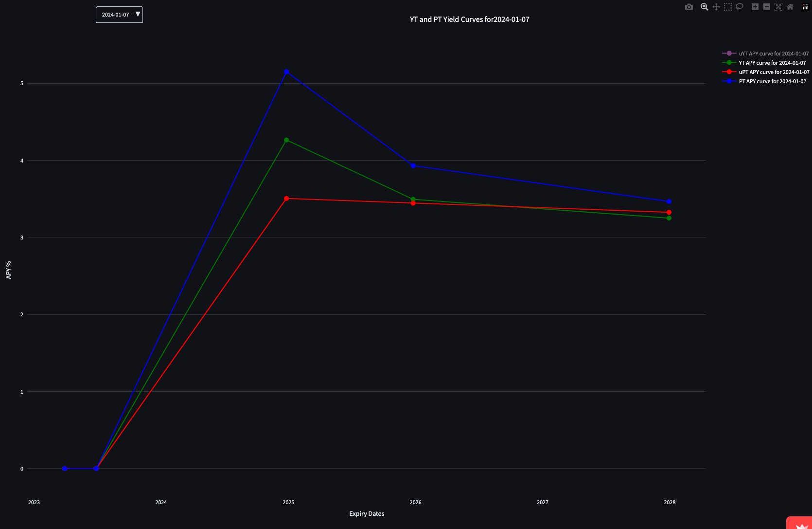The image size is (812, 529).
Task: Click the 2023 x-axis tick label
Action: pos(34,502)
